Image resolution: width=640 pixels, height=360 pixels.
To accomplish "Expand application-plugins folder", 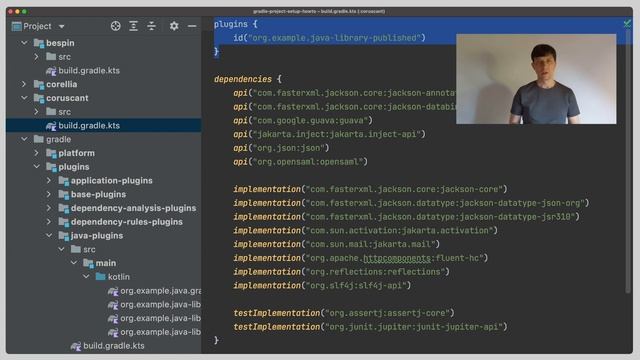I will [49, 180].
